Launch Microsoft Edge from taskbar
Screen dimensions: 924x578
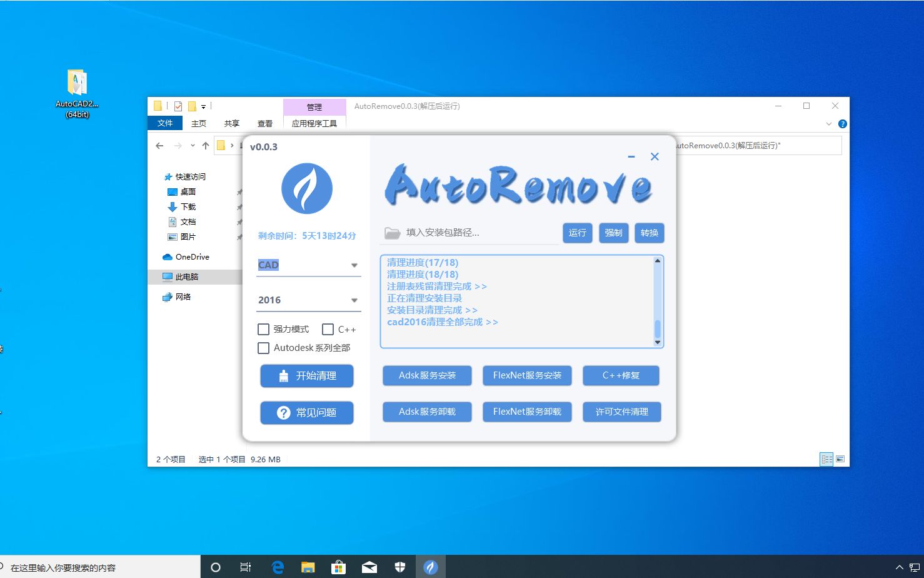click(x=278, y=567)
